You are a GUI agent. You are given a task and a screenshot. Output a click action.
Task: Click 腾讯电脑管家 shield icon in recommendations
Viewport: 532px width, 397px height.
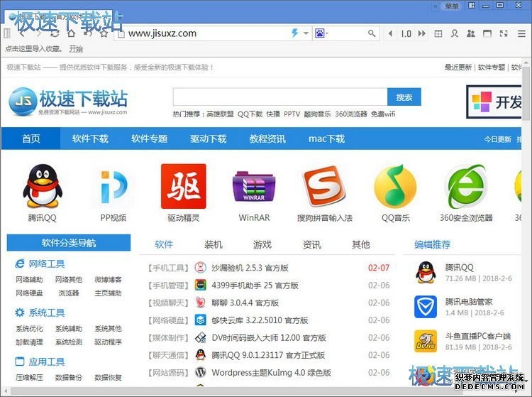pyautogui.click(x=426, y=307)
